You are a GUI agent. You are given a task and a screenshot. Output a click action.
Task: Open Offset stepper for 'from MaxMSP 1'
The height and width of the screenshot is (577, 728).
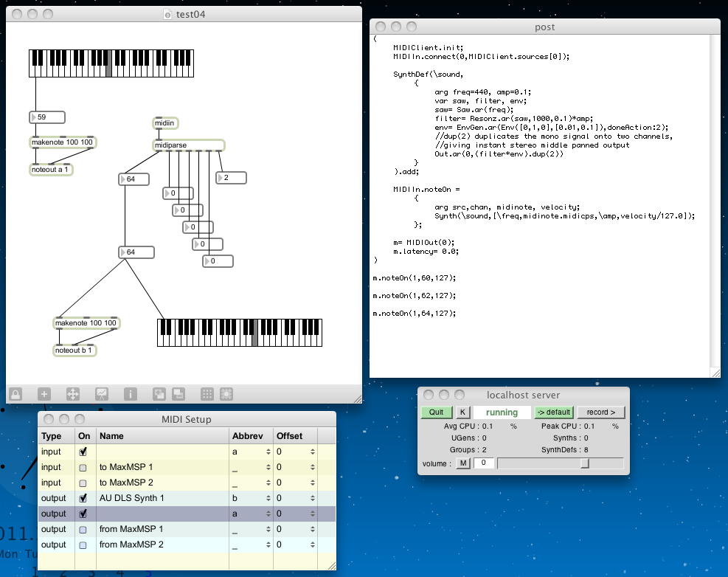[312, 529]
